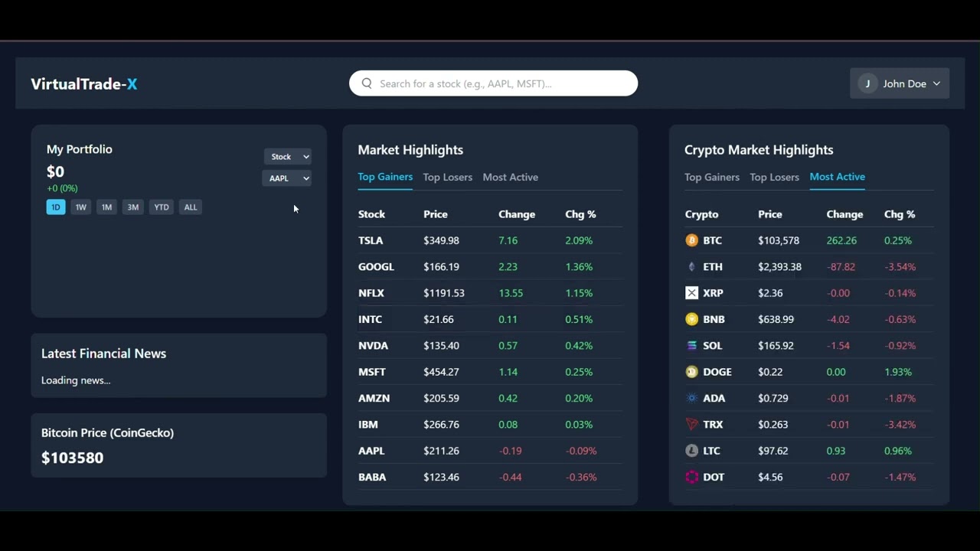Open the TSLA stock row
The height and width of the screenshot is (551, 980).
490,240
